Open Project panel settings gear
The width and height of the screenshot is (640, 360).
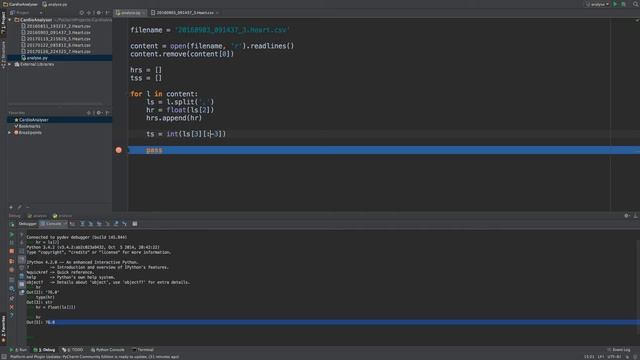(x=98, y=13)
